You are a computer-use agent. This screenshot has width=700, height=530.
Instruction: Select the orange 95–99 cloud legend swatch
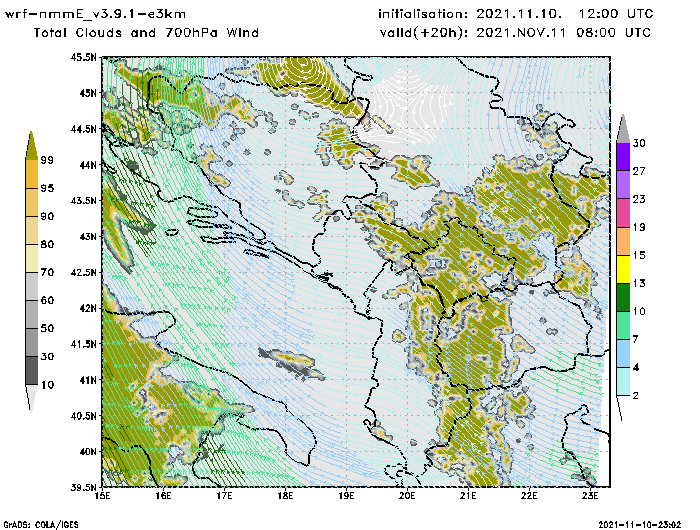pyautogui.click(x=31, y=174)
